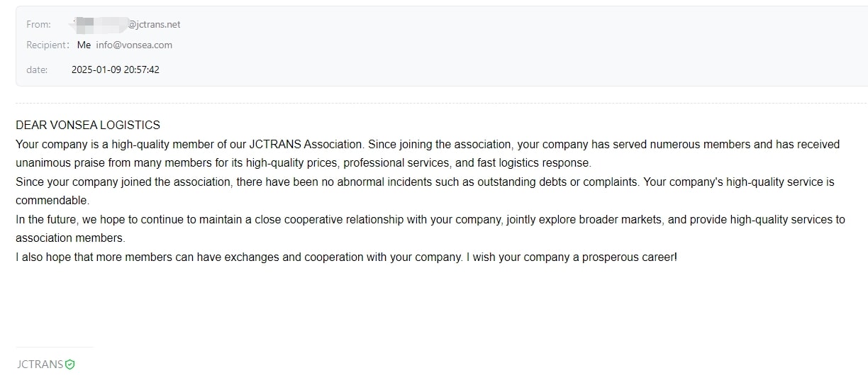Click the date value 2025-01-09 20:57:42
Image resolution: width=868 pixels, height=378 pixels.
pos(115,70)
